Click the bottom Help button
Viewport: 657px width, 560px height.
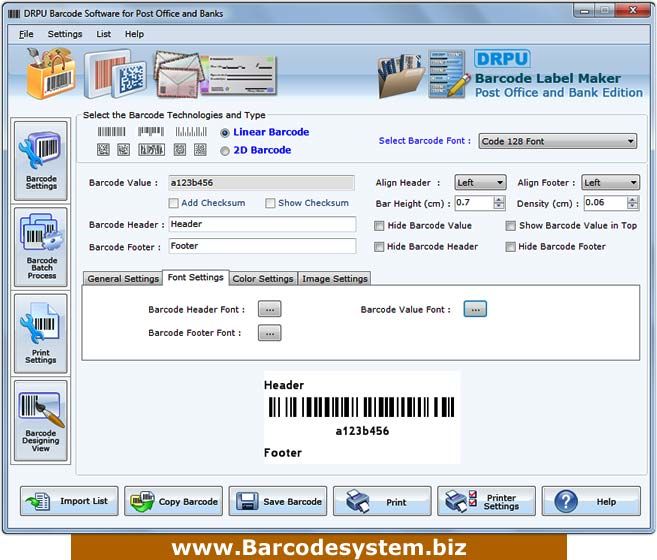pyautogui.click(x=591, y=501)
